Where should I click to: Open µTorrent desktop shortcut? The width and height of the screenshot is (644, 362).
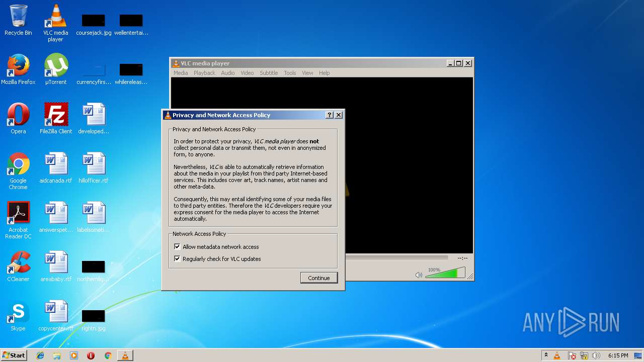55,69
